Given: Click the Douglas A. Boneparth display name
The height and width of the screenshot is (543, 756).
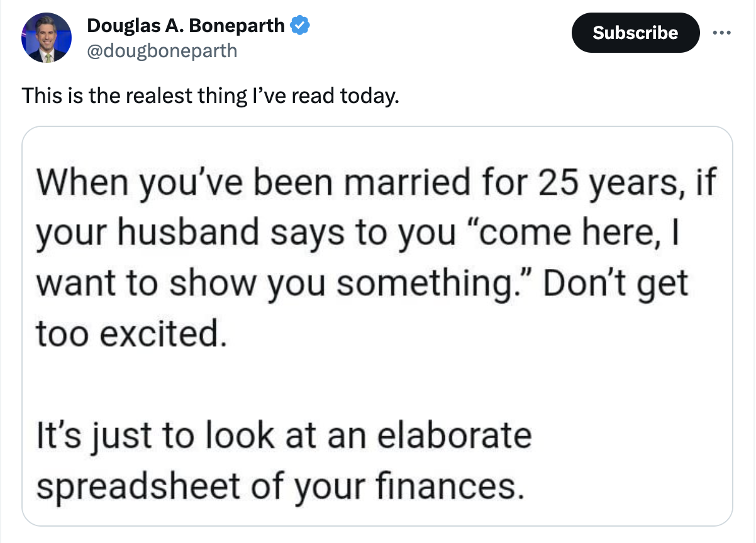Looking at the screenshot, I should (x=186, y=26).
